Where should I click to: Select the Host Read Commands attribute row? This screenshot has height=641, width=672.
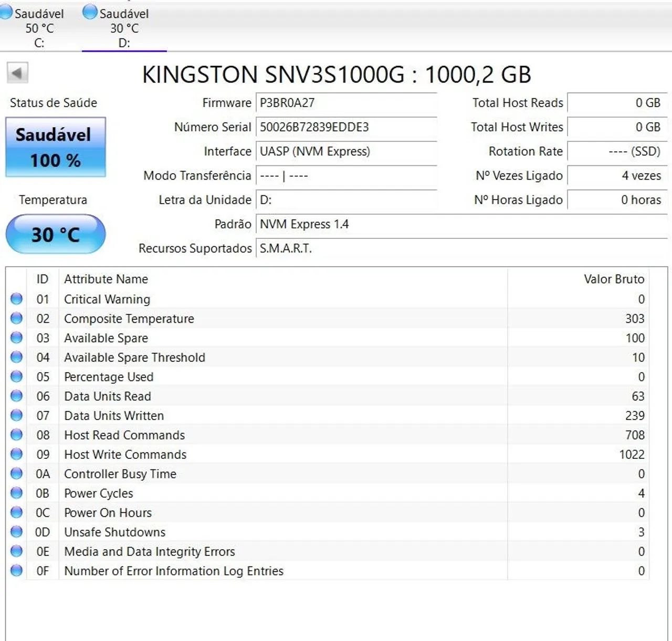[x=262, y=435]
